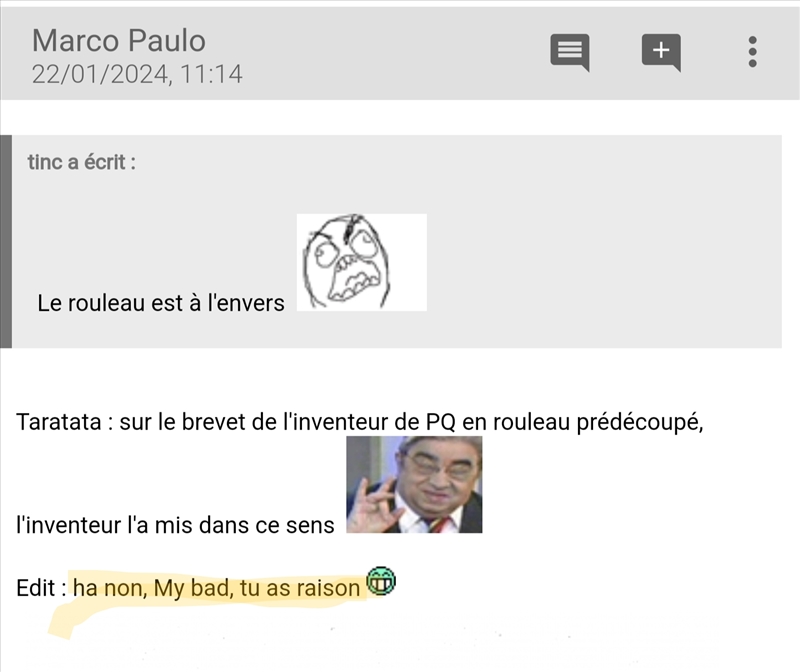Click the line starting with 'Taratata'

pos(360,422)
